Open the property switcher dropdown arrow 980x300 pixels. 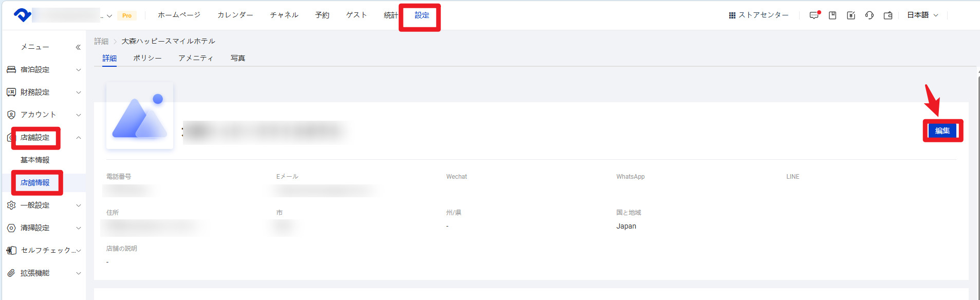[x=109, y=16]
